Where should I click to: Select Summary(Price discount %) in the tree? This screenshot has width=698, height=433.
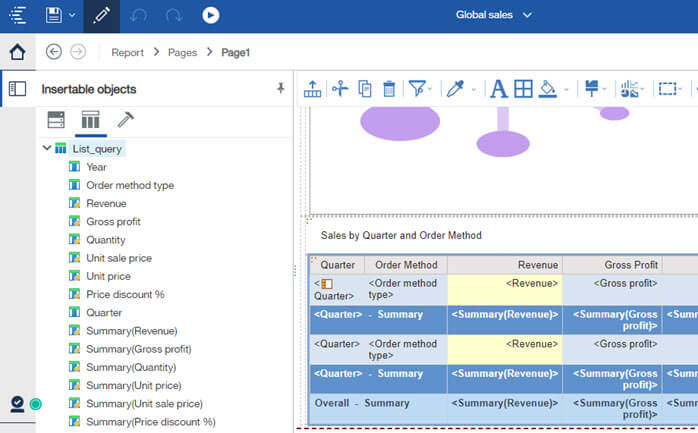(150, 422)
